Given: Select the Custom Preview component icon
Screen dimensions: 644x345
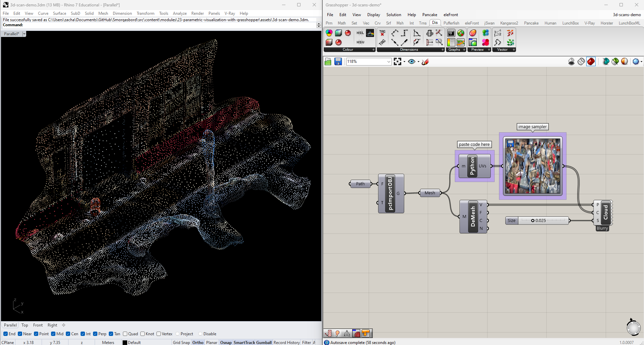Looking at the screenshot, I should [x=473, y=33].
